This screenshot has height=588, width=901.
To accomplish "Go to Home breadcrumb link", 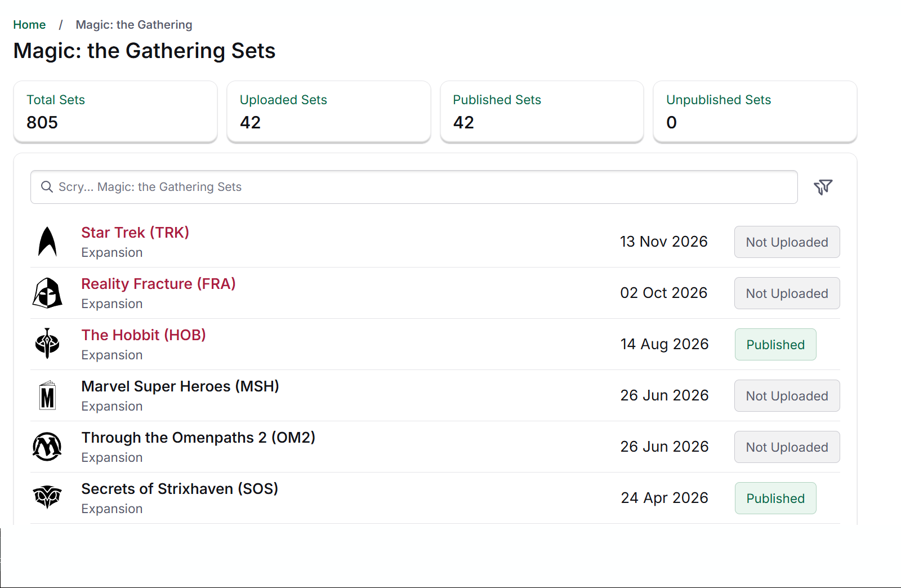I will tap(29, 25).
